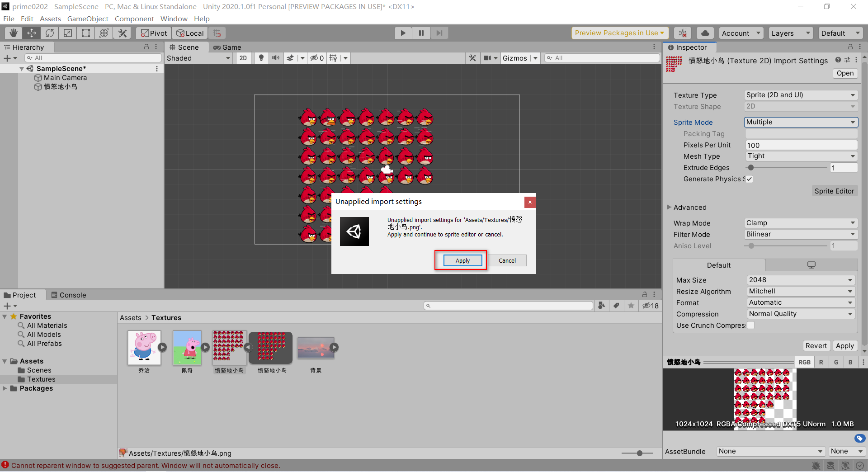The height and width of the screenshot is (472, 868).
Task: Click the Revert button in Inspector
Action: 816,345
